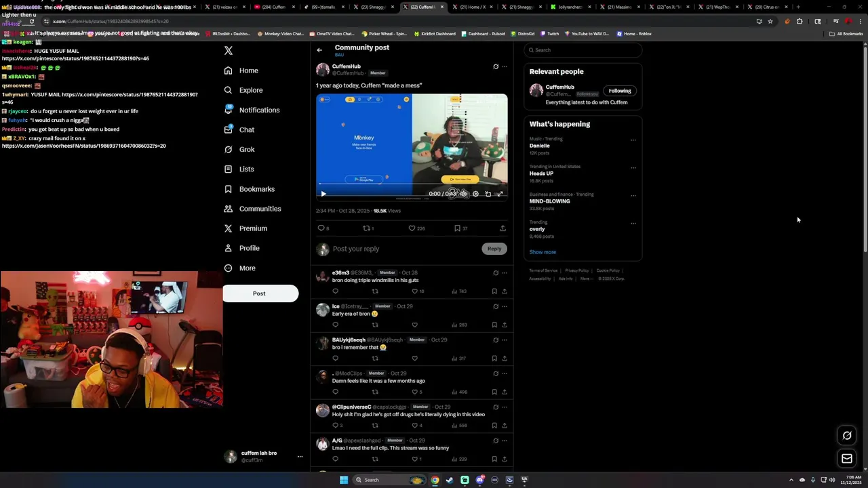Viewport: 868px width, 488px height.
Task: Click the Grok icon on A/G's reply
Action: click(496, 441)
